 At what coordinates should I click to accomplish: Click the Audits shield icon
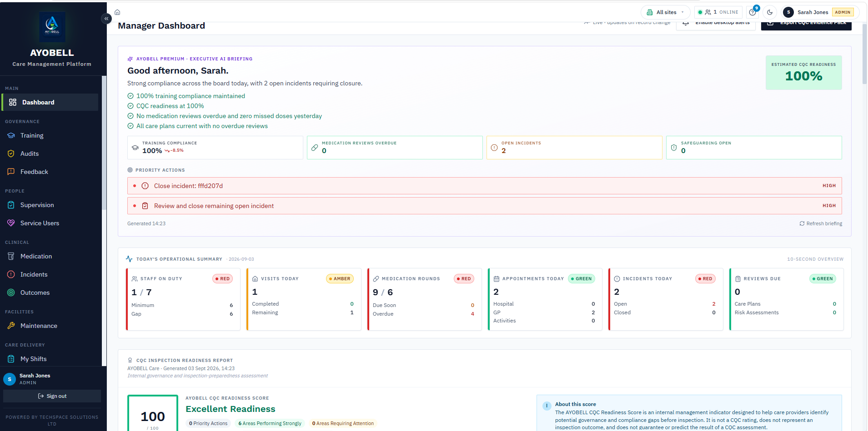click(11, 154)
